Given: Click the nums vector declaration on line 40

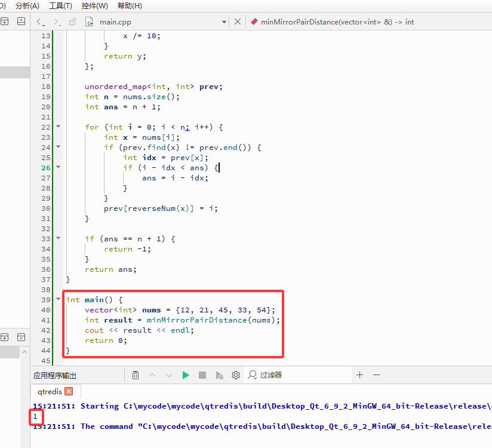Looking at the screenshot, I should point(180,310).
